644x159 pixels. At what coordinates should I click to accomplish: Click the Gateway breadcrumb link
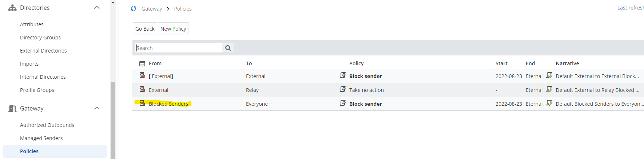pyautogui.click(x=152, y=9)
